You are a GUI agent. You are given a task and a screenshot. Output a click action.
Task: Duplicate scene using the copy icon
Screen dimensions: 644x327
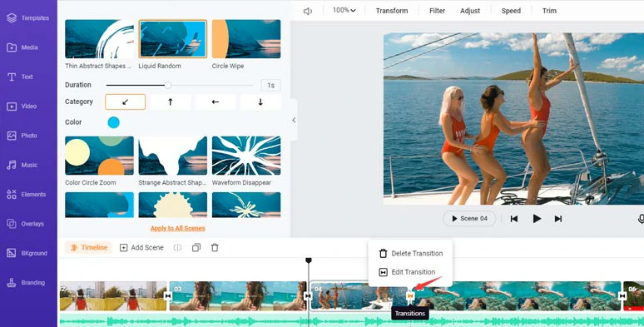tap(196, 248)
